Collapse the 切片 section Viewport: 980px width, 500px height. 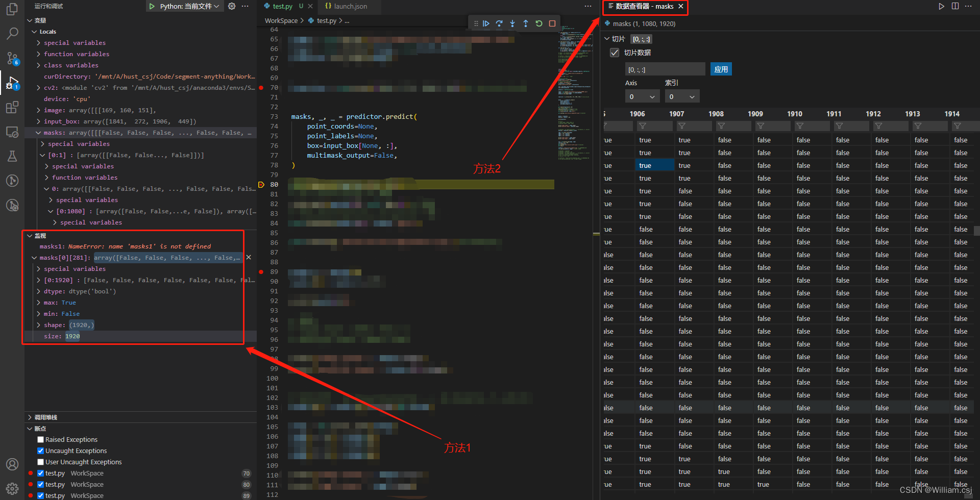(607, 39)
